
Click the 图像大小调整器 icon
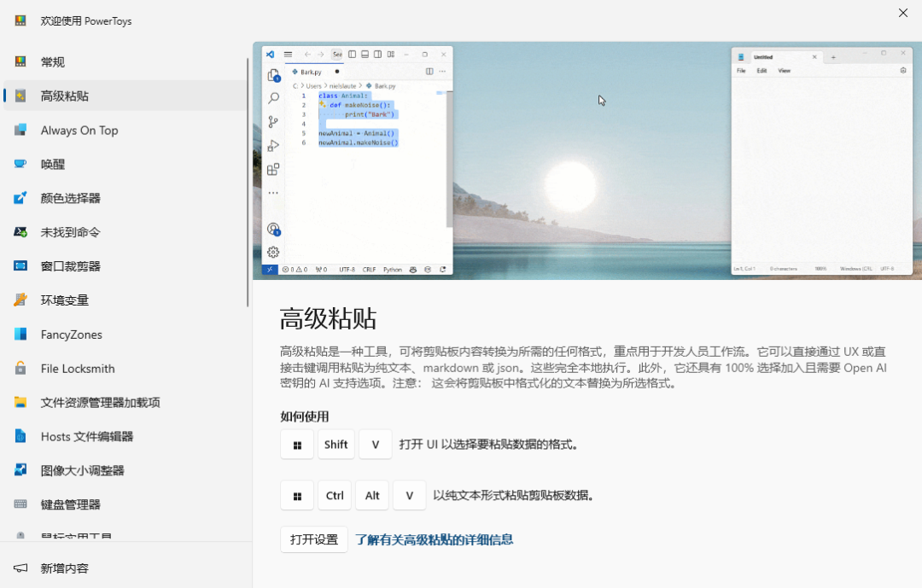(x=20, y=470)
